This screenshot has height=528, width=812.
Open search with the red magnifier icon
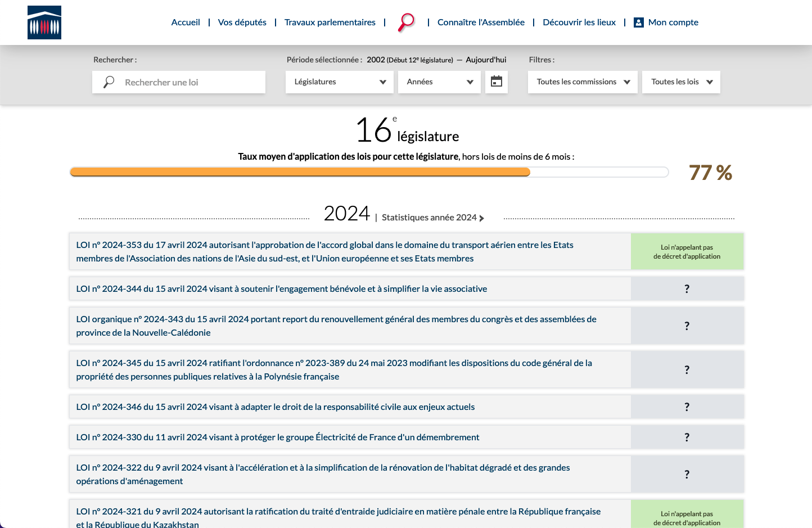[406, 22]
